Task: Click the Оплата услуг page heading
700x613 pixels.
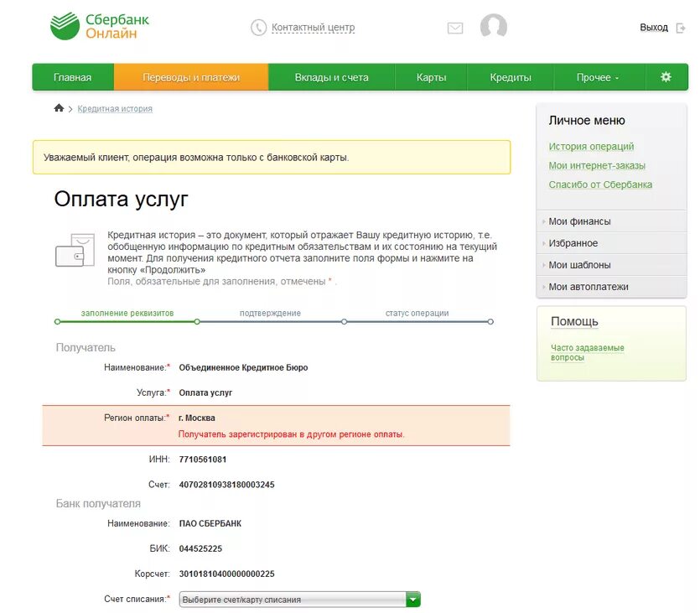Action: (121, 199)
